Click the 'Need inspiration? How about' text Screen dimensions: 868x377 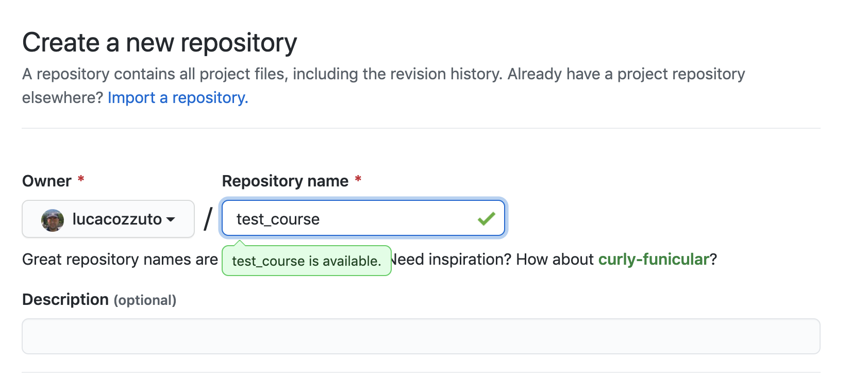click(492, 259)
